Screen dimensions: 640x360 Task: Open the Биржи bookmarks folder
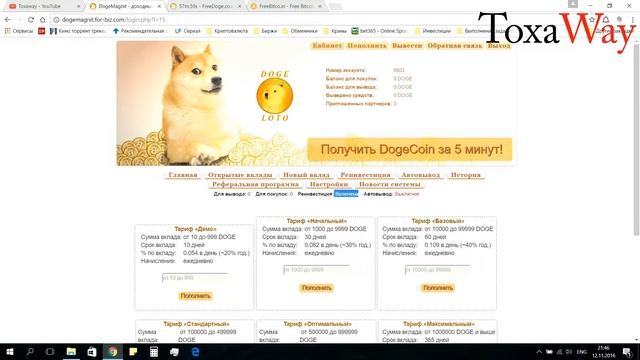(x=265, y=31)
